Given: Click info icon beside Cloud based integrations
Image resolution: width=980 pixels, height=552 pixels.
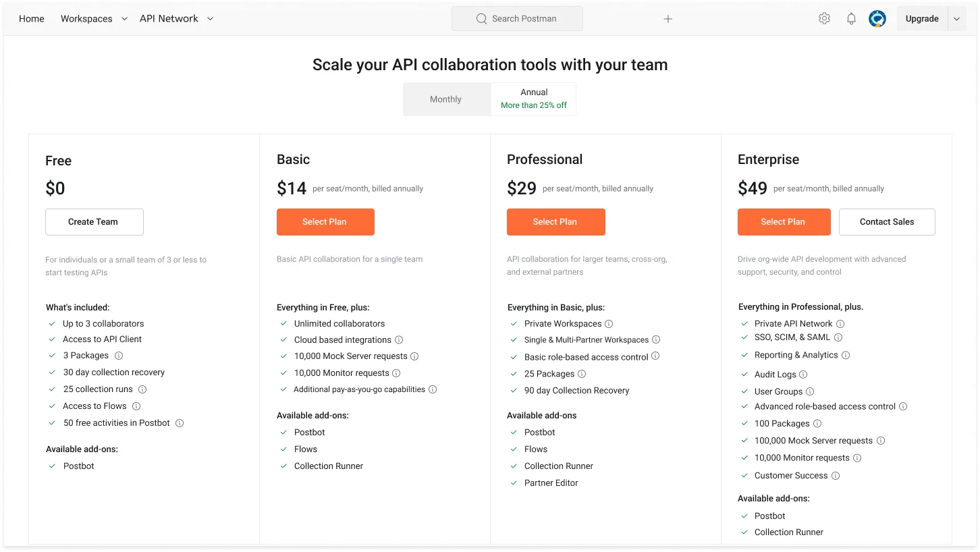Looking at the screenshot, I should click(399, 340).
